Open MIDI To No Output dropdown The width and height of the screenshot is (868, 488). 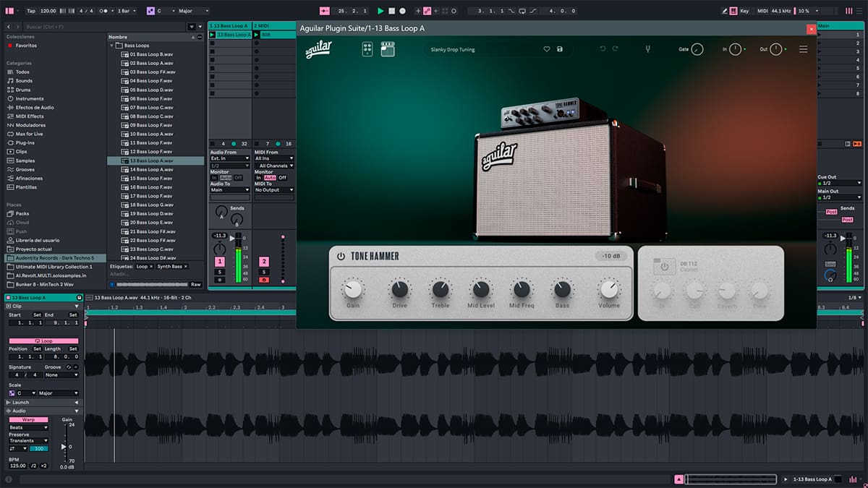(x=275, y=189)
